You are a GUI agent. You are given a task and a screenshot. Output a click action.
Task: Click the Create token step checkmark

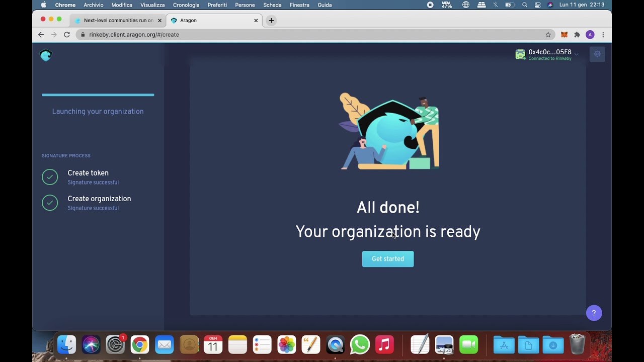click(x=50, y=177)
